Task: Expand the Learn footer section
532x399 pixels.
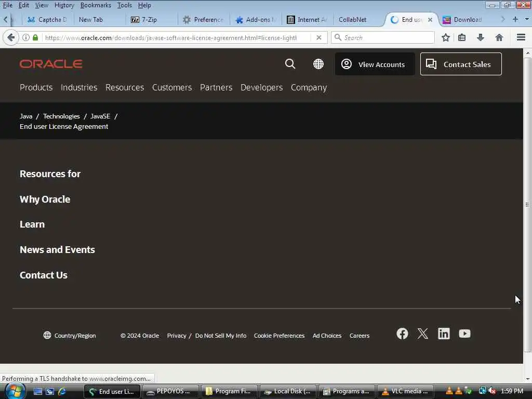Action: pos(32,224)
